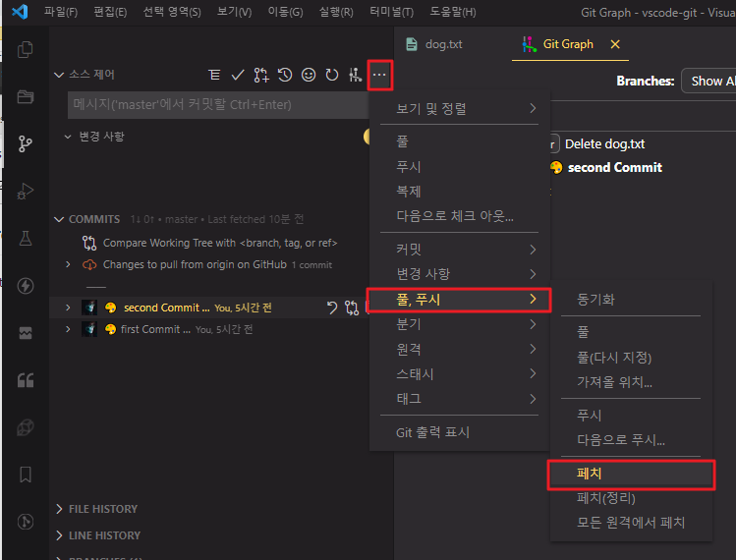Click the Compare Working Tree icon
Image resolution: width=736 pixels, height=560 pixels.
tap(89, 243)
